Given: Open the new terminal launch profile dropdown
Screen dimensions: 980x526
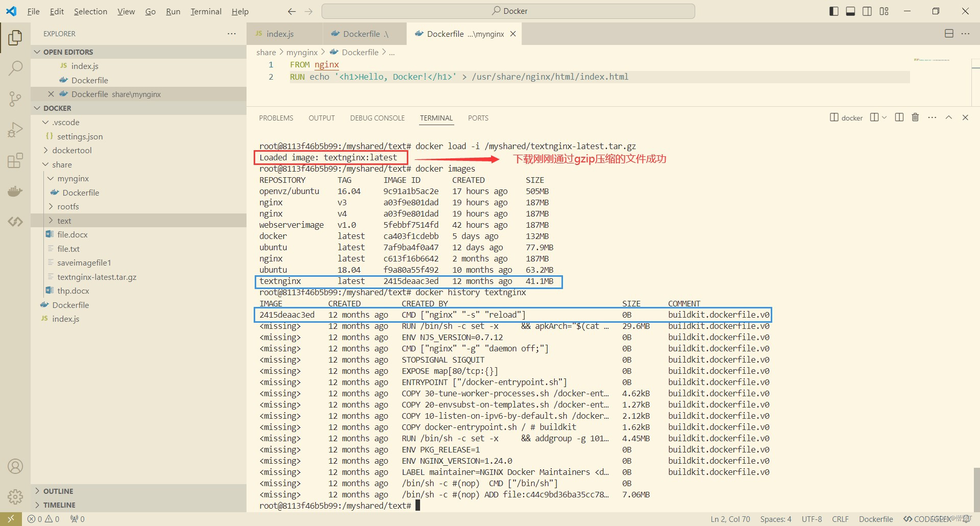Looking at the screenshot, I should pos(884,117).
